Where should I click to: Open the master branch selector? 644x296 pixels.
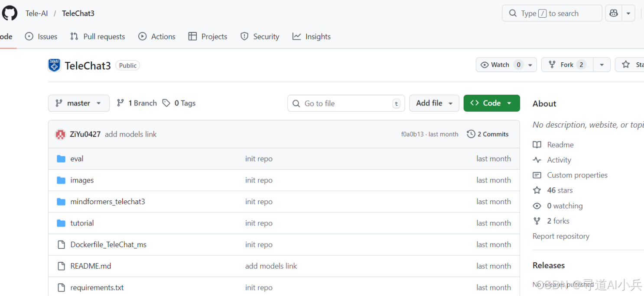[78, 103]
